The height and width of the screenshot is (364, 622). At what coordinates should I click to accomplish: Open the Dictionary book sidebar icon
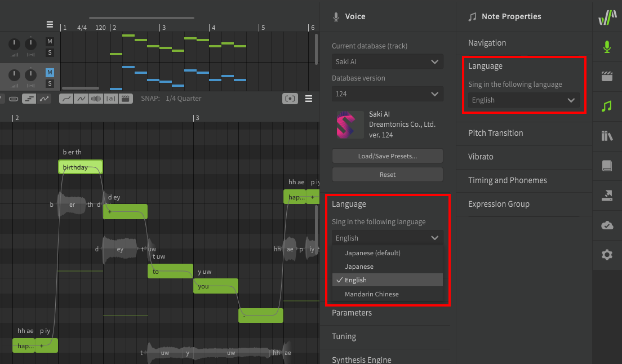607,165
